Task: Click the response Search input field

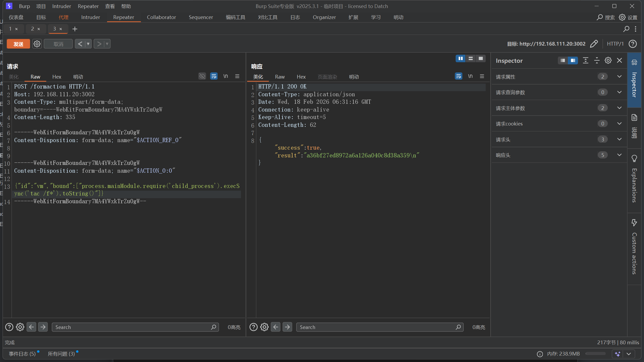Action: [x=376, y=327]
